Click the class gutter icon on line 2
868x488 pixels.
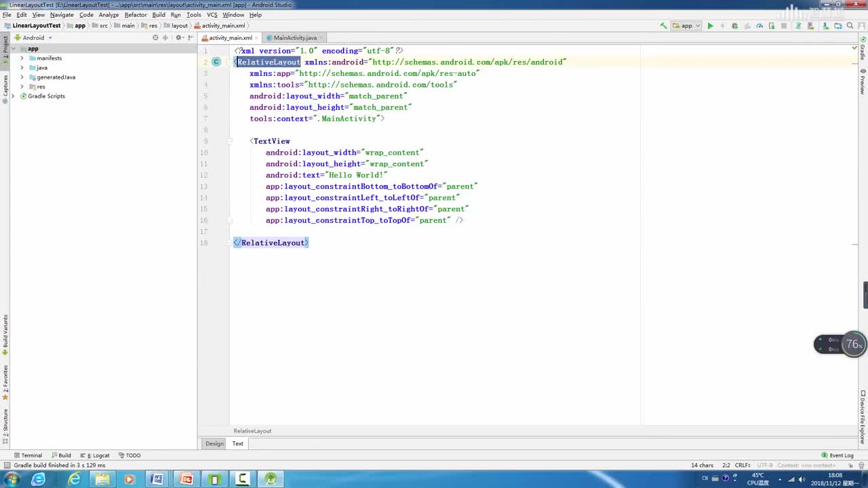click(216, 62)
